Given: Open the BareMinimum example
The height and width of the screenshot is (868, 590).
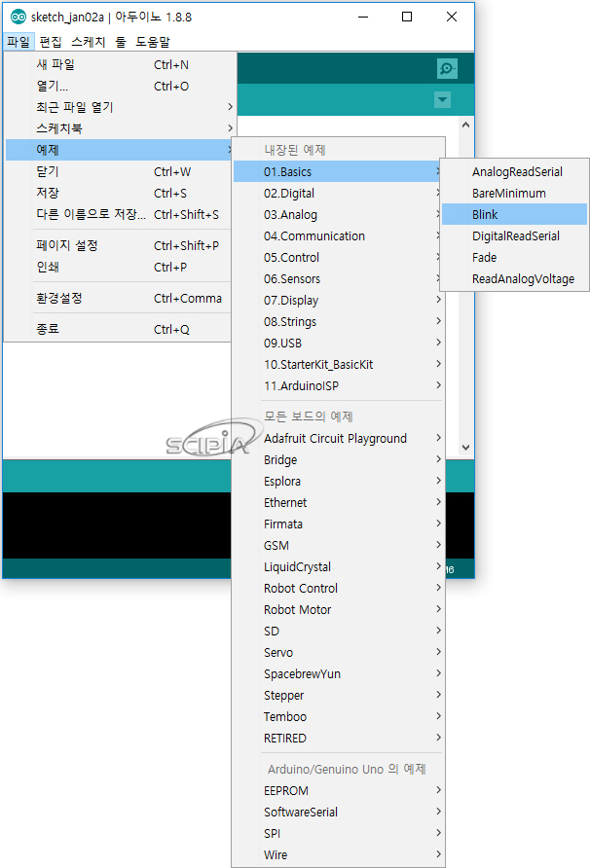Looking at the screenshot, I should (x=515, y=194).
